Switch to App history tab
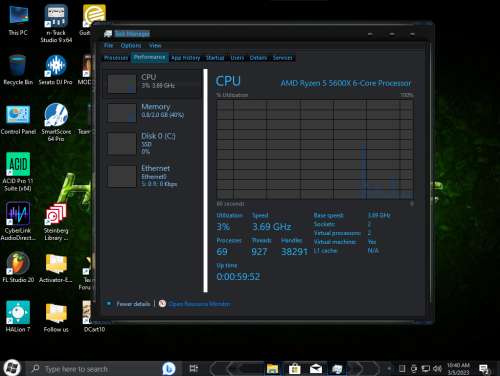This screenshot has width=500, height=376. coord(186,58)
